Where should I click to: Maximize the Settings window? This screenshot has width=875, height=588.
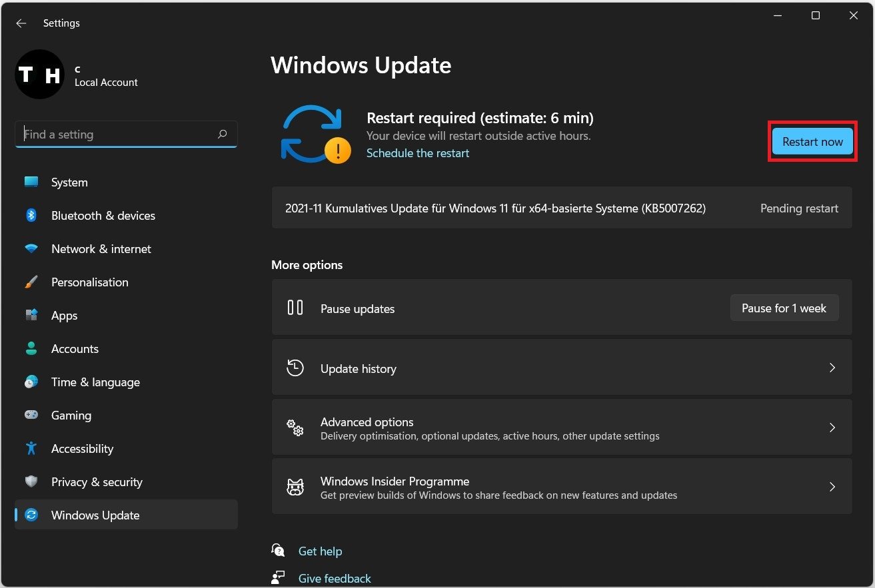[816, 15]
